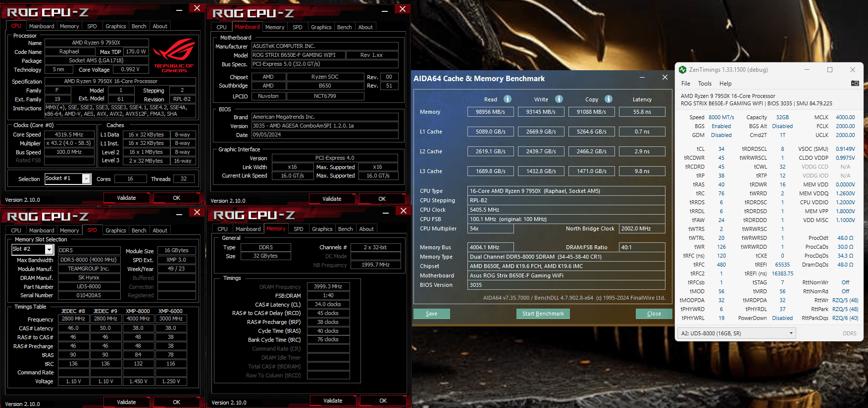
Task: Click the info icon next to Copy in AIDA64
Action: point(609,99)
